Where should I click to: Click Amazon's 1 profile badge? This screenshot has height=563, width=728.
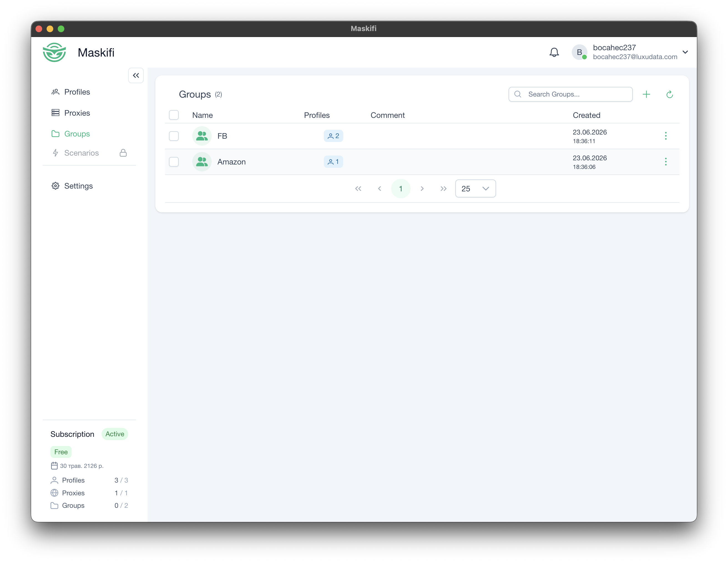(333, 162)
